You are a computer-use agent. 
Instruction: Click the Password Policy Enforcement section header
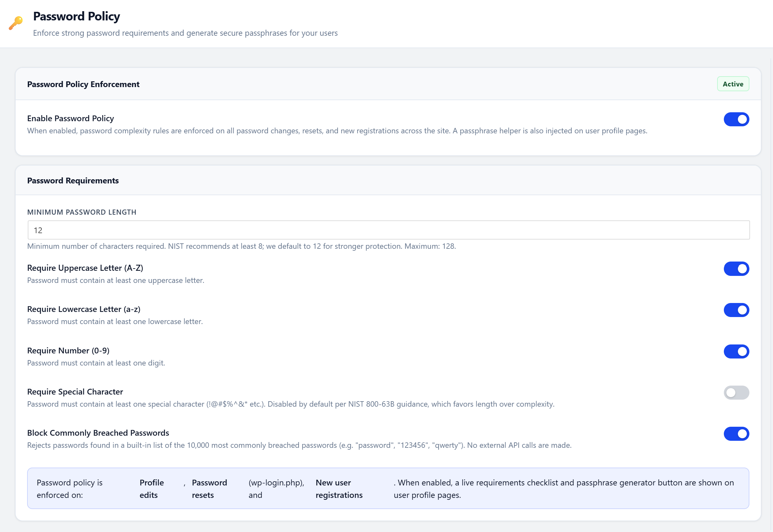click(83, 84)
